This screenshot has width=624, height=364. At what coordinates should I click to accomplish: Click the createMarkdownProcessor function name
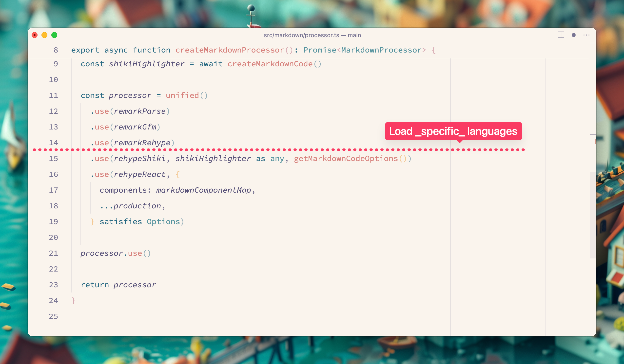pos(230,50)
